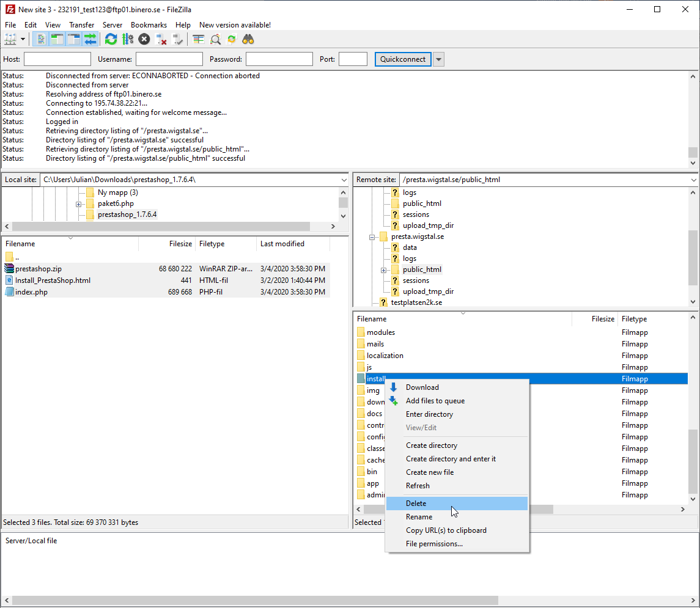Sort local list by Filetype column

(x=226, y=244)
